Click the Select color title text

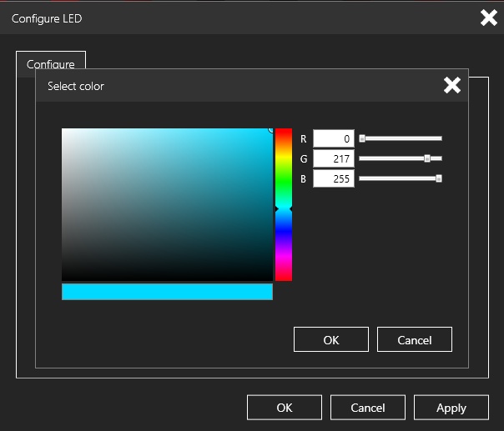click(76, 86)
